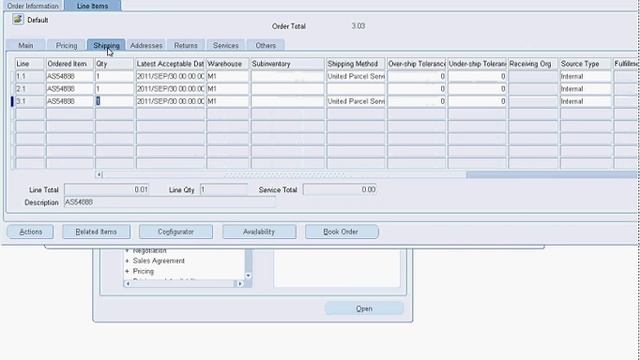The height and width of the screenshot is (360, 640).
Task: Click Latest Acceptable Date of line 1.1
Action: tap(170, 76)
